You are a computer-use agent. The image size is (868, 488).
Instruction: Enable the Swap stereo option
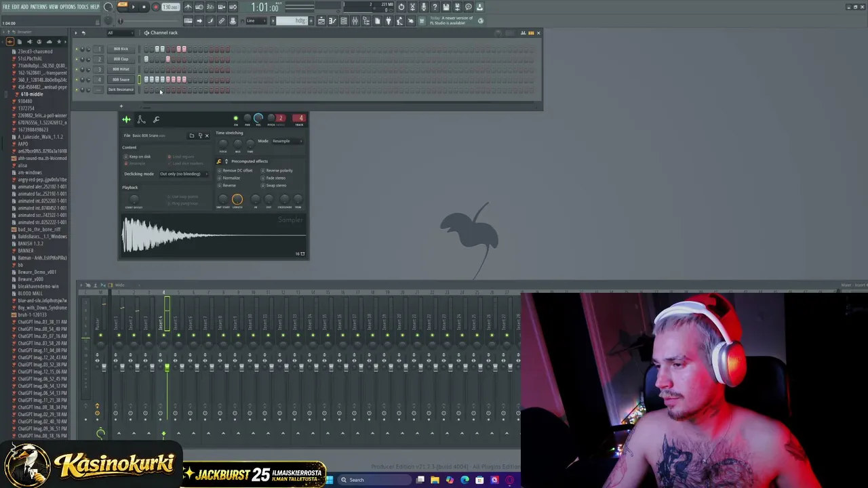coord(274,185)
